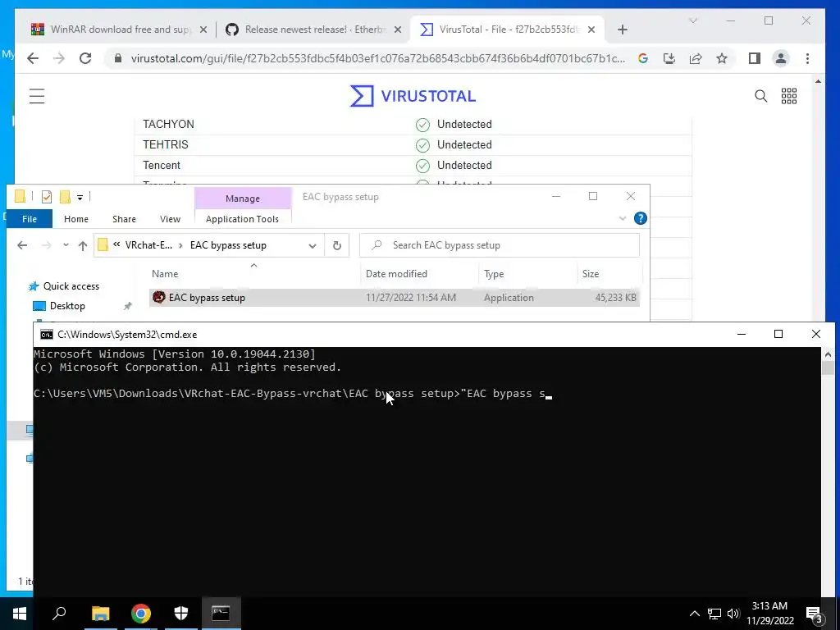Open Quick access in navigation pane
Screen dimensions: 840x630
71,286
